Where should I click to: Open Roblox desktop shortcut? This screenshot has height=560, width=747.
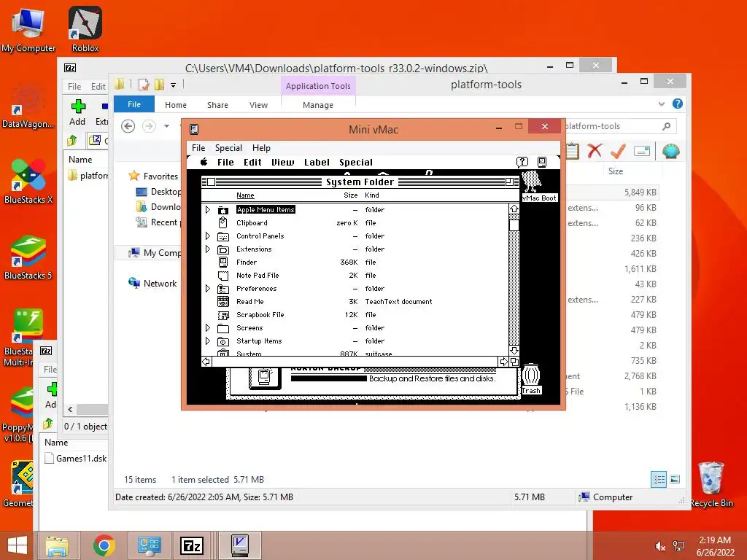pyautogui.click(x=85, y=29)
